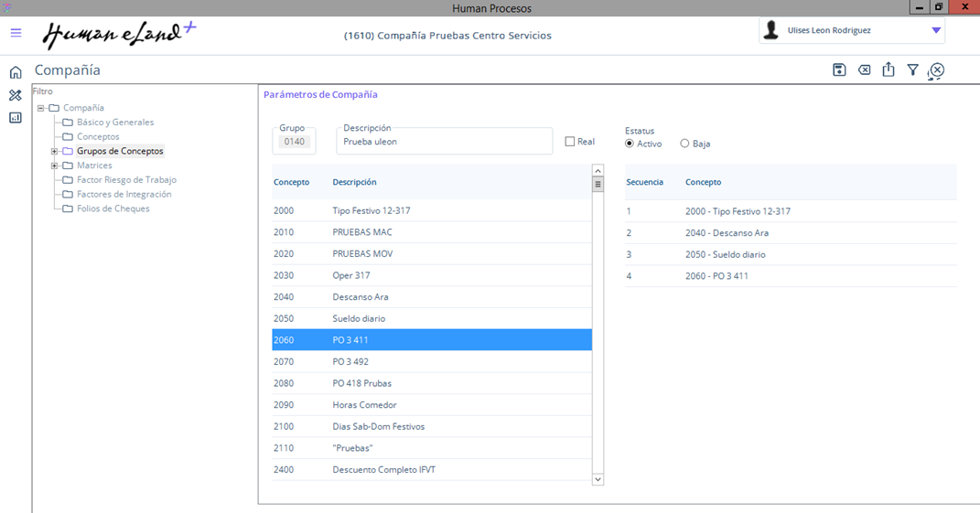Click the delete backspace-style toolbar icon
The height and width of the screenshot is (513, 980).
pyautogui.click(x=864, y=70)
